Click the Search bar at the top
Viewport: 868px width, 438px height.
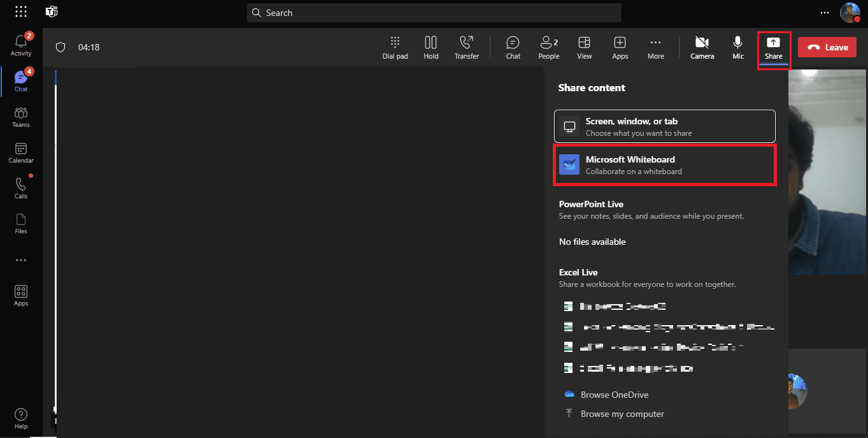434,12
